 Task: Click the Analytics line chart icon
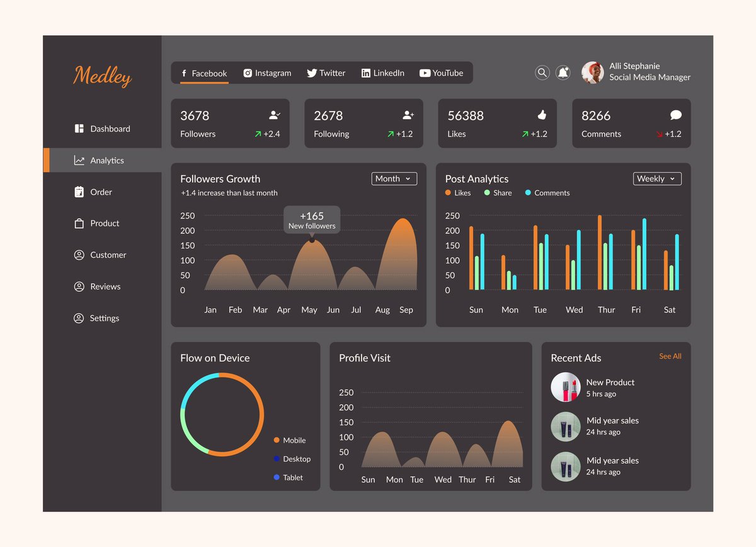coord(79,161)
